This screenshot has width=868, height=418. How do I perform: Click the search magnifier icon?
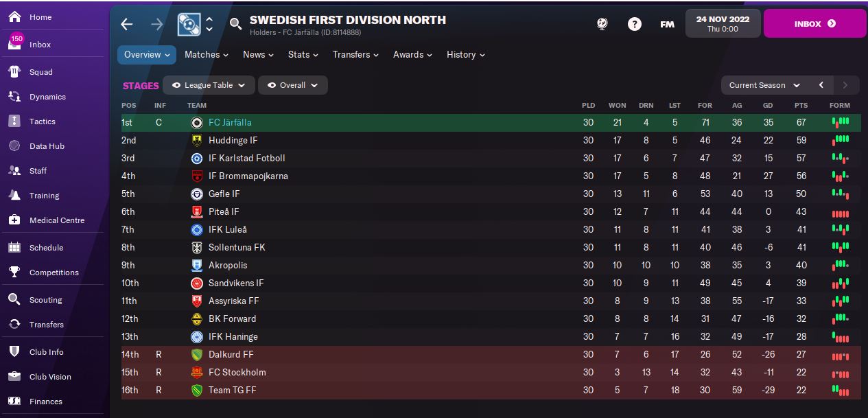235,25
